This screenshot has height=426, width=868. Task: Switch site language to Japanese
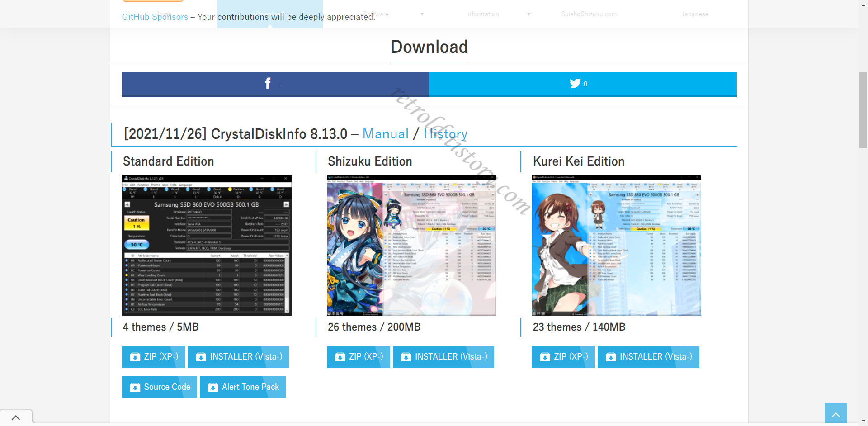tap(695, 14)
